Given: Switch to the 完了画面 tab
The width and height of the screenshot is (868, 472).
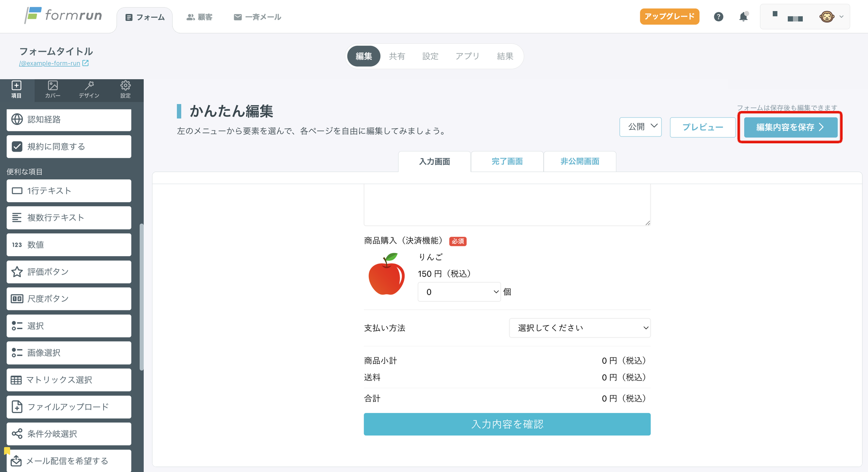Looking at the screenshot, I should coord(507,162).
